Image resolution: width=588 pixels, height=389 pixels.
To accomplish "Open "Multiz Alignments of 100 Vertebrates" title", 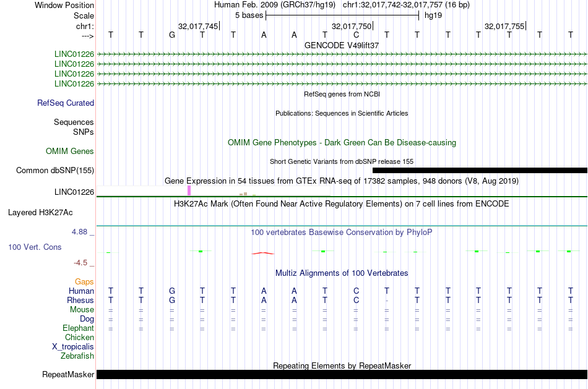I will [342, 273].
